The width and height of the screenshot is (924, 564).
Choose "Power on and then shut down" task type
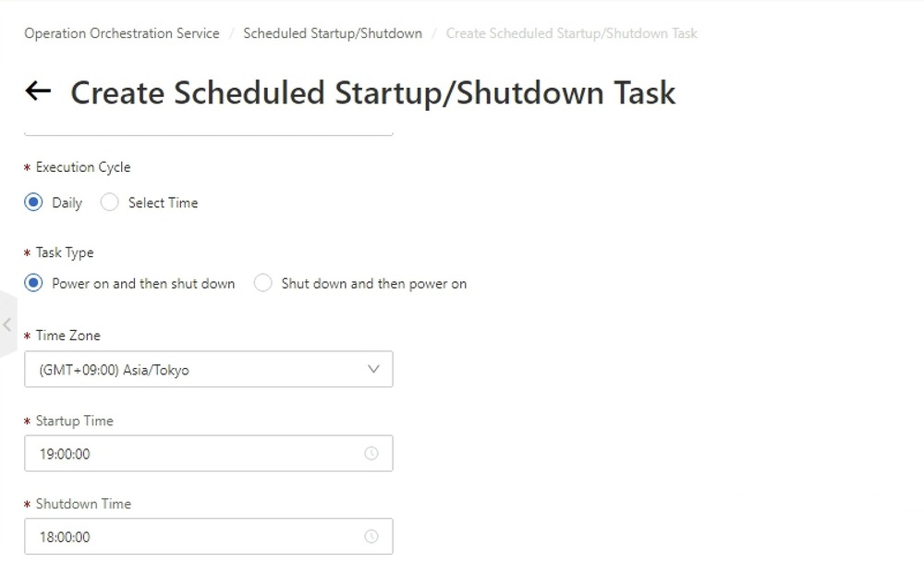32,283
